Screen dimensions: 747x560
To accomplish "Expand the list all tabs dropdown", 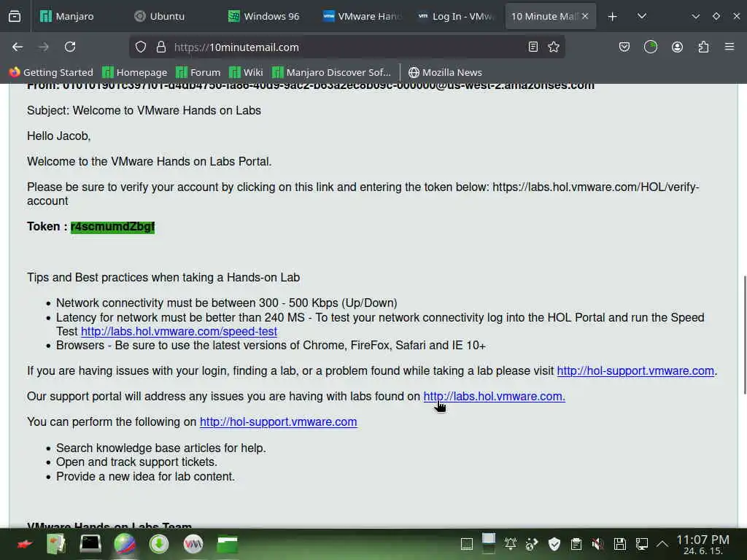I will pos(642,16).
